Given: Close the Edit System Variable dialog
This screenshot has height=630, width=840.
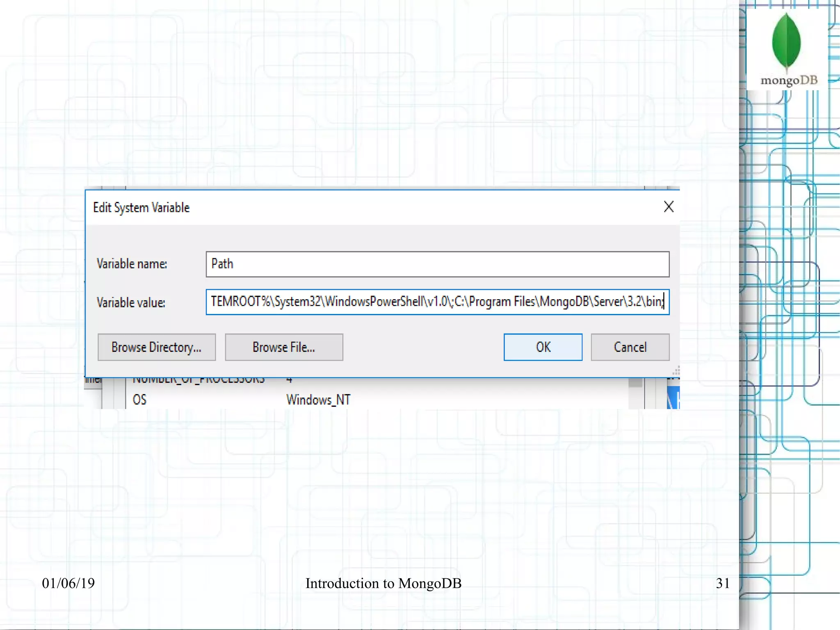Looking at the screenshot, I should pos(669,207).
